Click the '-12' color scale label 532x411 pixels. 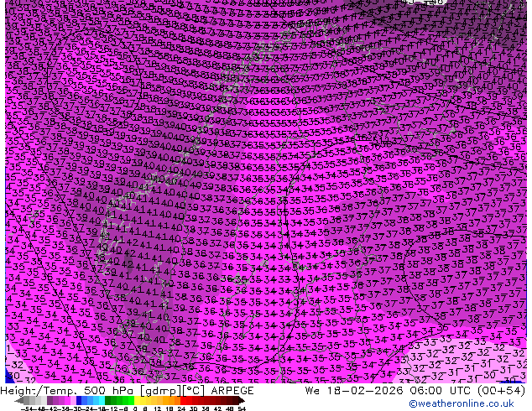(x=113, y=408)
